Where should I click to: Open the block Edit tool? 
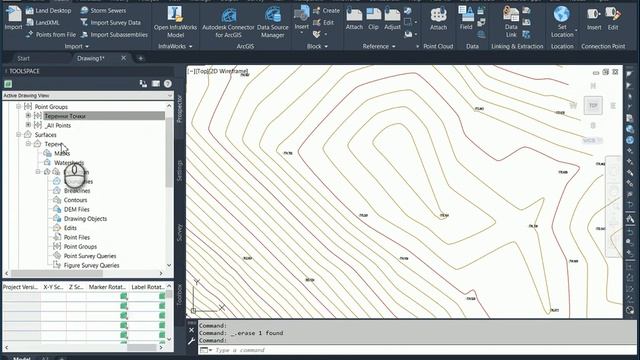324,22
